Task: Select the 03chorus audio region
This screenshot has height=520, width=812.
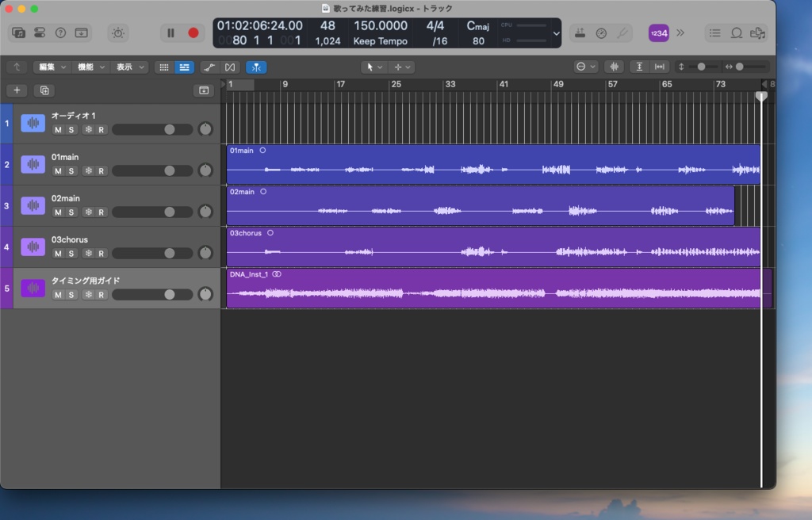Action: (x=493, y=247)
